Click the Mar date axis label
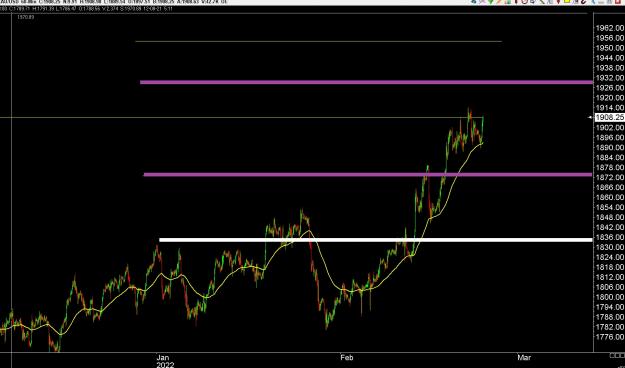 [525, 358]
